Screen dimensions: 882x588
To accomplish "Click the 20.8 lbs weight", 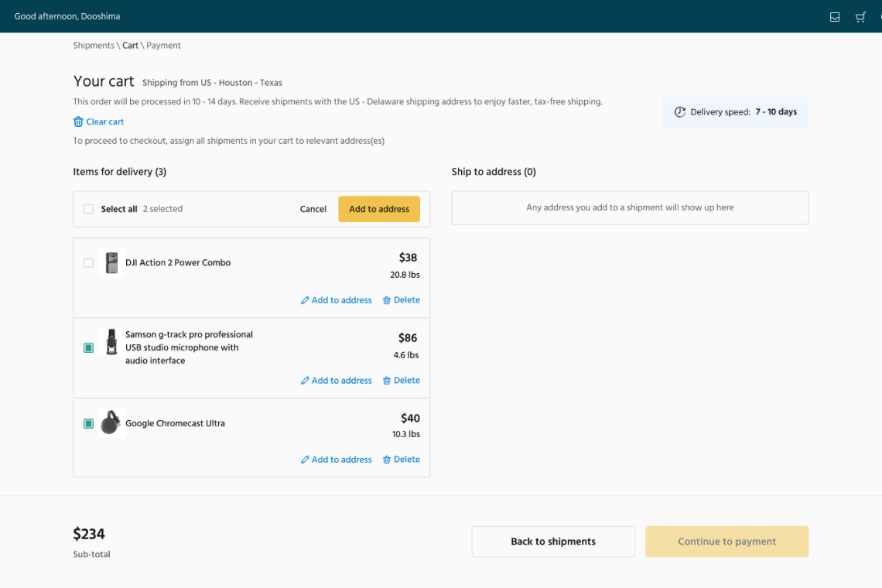I will click(405, 275).
